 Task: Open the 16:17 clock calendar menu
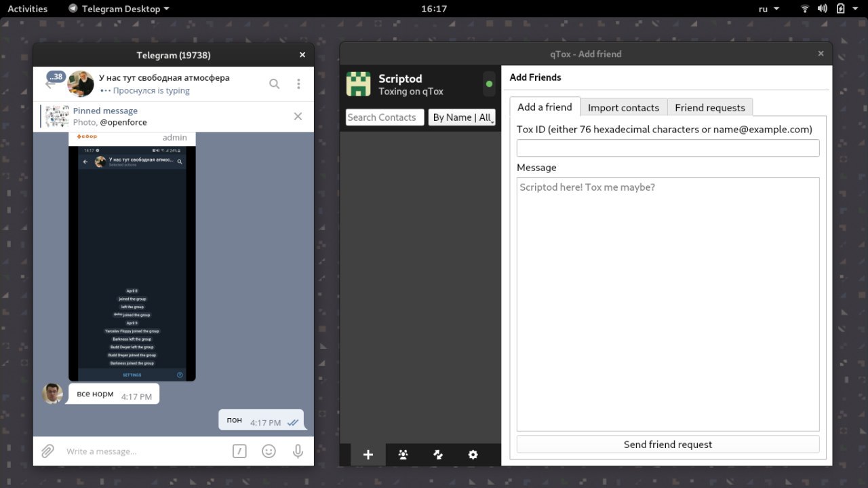click(x=434, y=9)
